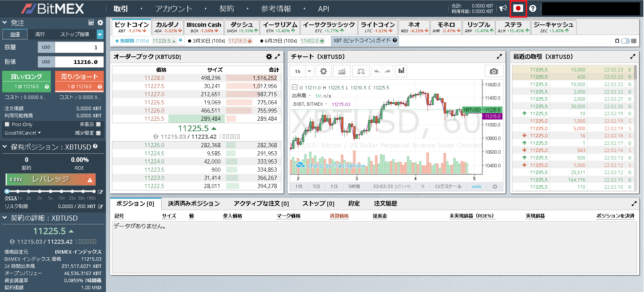Image resolution: width=644 pixels, height=292 pixels.
Task: Click the 指値 price input field
Action: (x=79, y=62)
